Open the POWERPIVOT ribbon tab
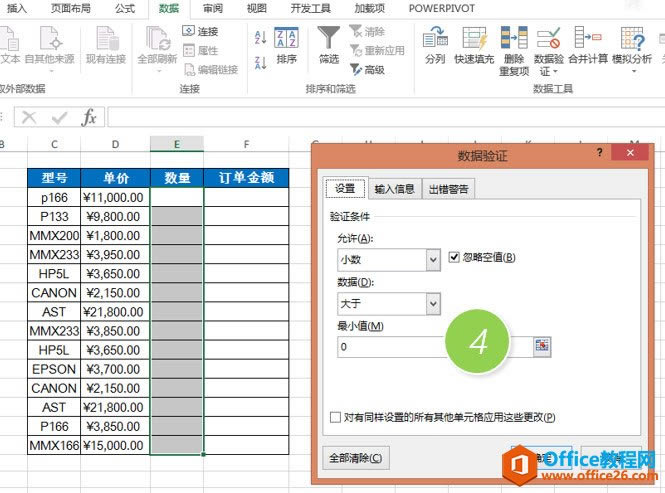The width and height of the screenshot is (665, 493). (441, 8)
